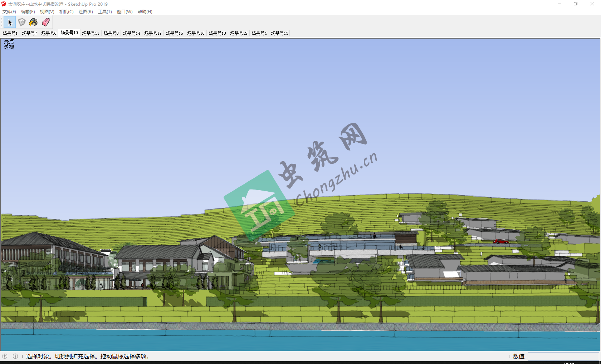This screenshot has height=364, width=601.
Task: Go to scene tab 场景号13
Action: click(x=279, y=33)
